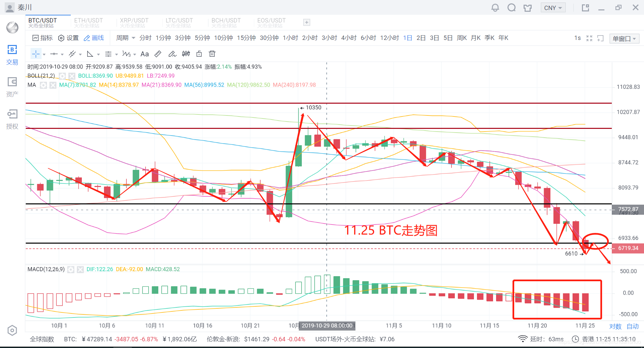Expand wave tool dropdown arrow
The width and height of the screenshot is (644, 348).
click(135, 54)
